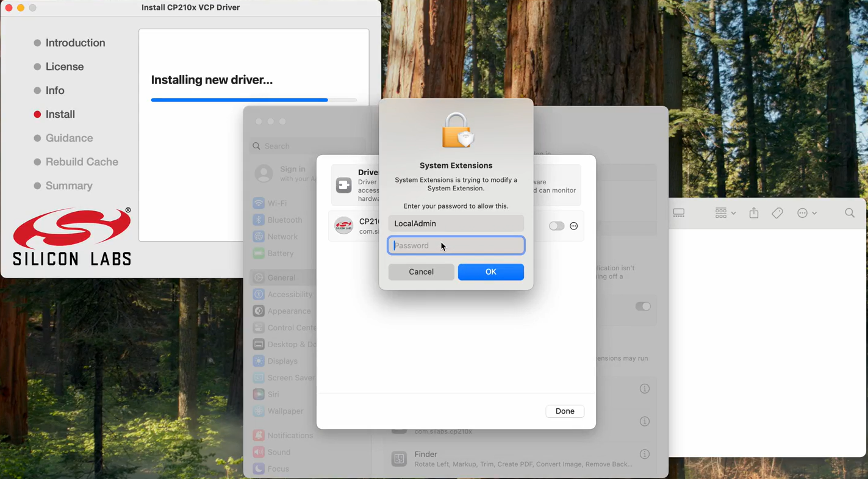Screen dimensions: 868x479
Task: Select the Install step in installer
Action: (x=60, y=114)
